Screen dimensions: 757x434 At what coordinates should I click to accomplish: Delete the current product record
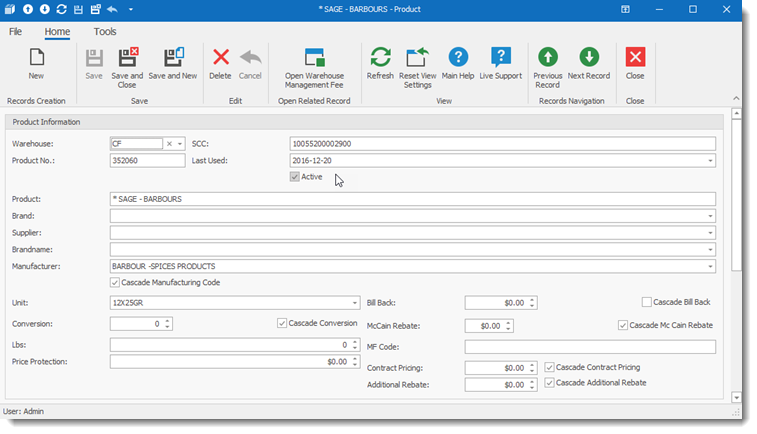[220, 59]
